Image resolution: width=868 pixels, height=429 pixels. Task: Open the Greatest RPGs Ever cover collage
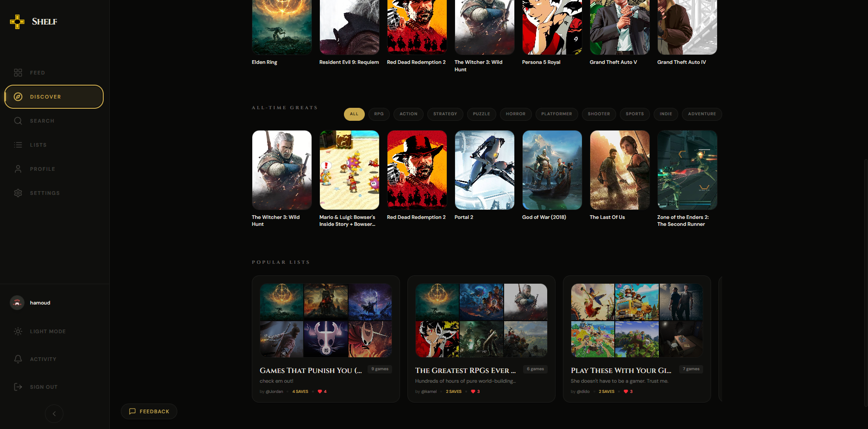(481, 320)
